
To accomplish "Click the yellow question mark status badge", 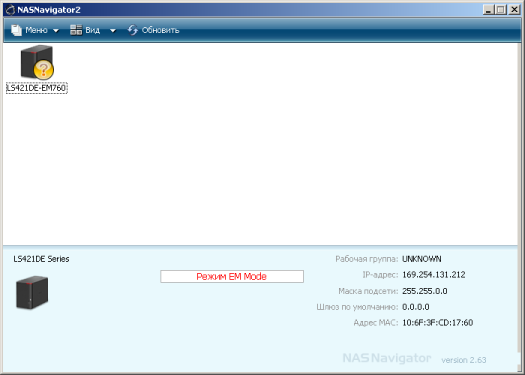I will click(44, 70).
